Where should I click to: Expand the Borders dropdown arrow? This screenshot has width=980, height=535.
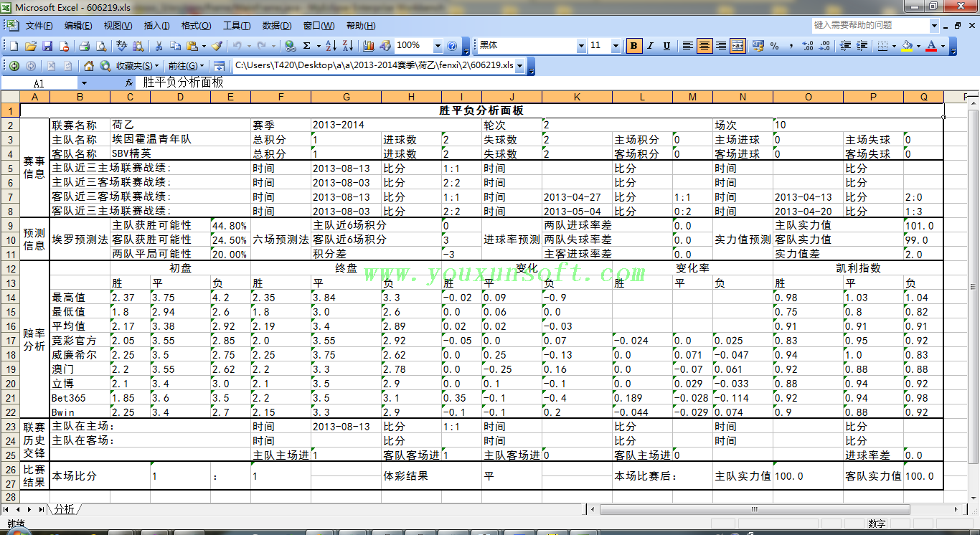893,46
